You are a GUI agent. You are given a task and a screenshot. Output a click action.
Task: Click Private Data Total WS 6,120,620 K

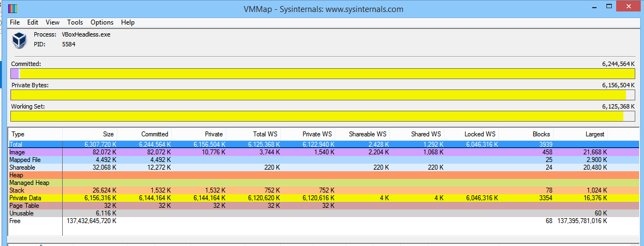coord(264,198)
